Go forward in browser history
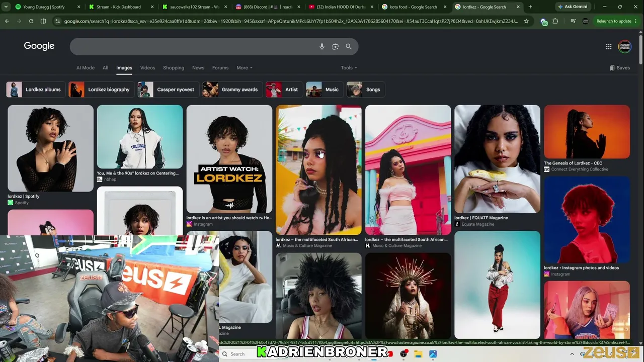 [x=19, y=21]
